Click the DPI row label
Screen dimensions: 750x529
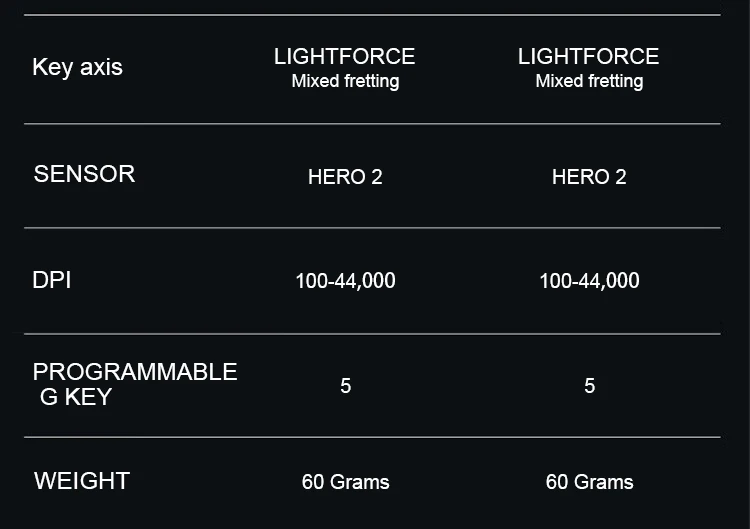point(52,280)
